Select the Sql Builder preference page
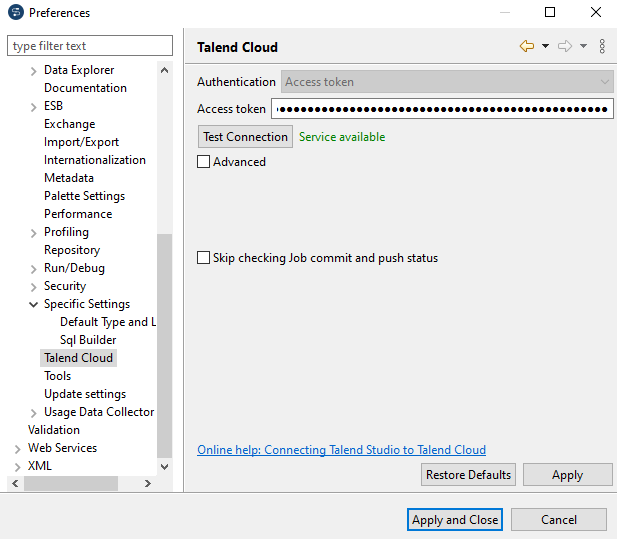Screen dimensions: 617x539 pyautogui.click(x=88, y=340)
